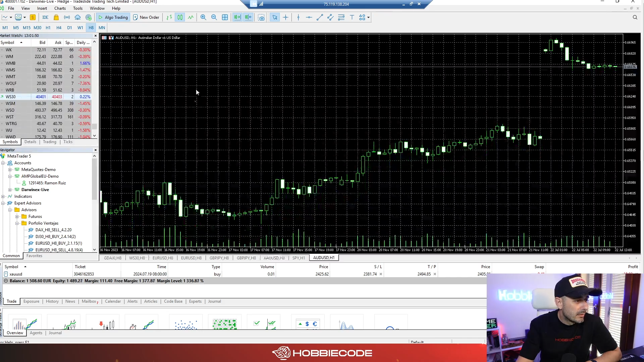Viewport: 644px width, 362px height.
Task: Select the crosshair tool
Action: click(286, 17)
